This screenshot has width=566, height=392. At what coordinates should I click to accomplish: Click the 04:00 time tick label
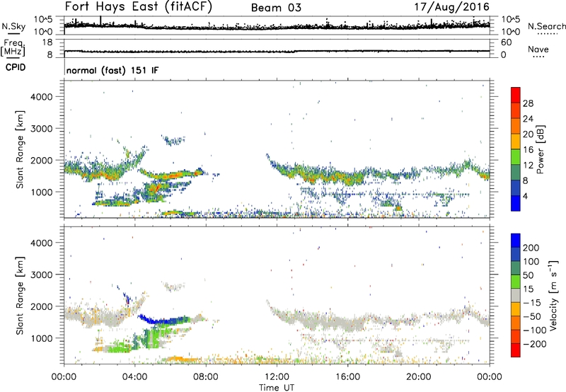pyautogui.click(x=134, y=377)
